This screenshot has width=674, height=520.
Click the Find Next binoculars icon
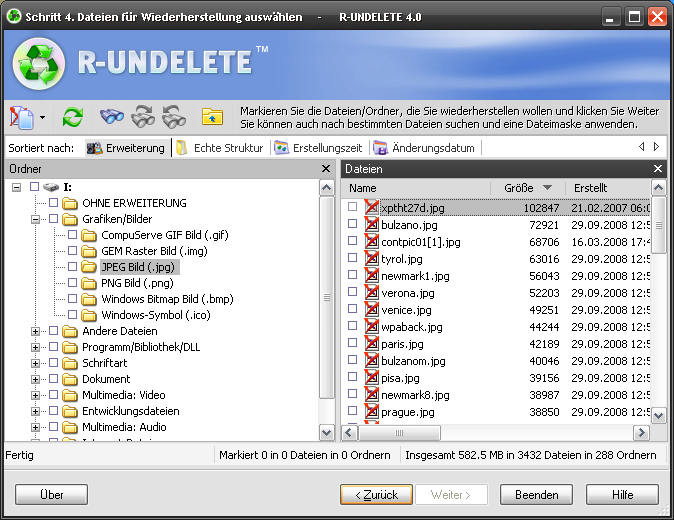point(143,116)
